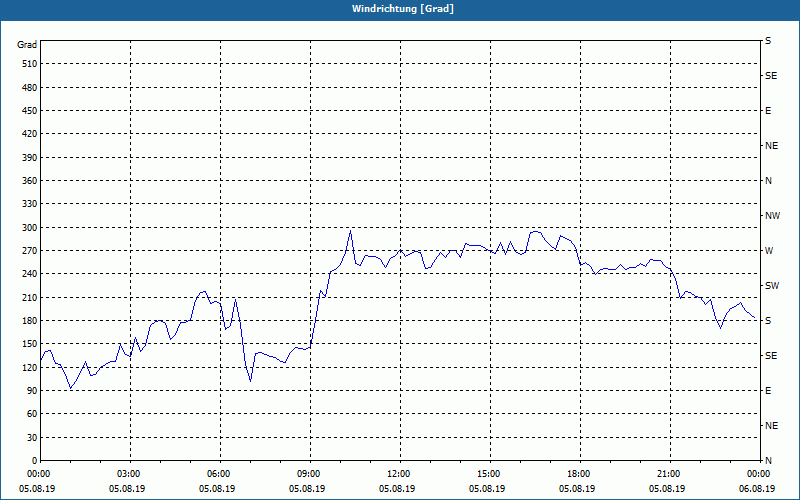Select the 510 value on the y-axis

point(30,64)
